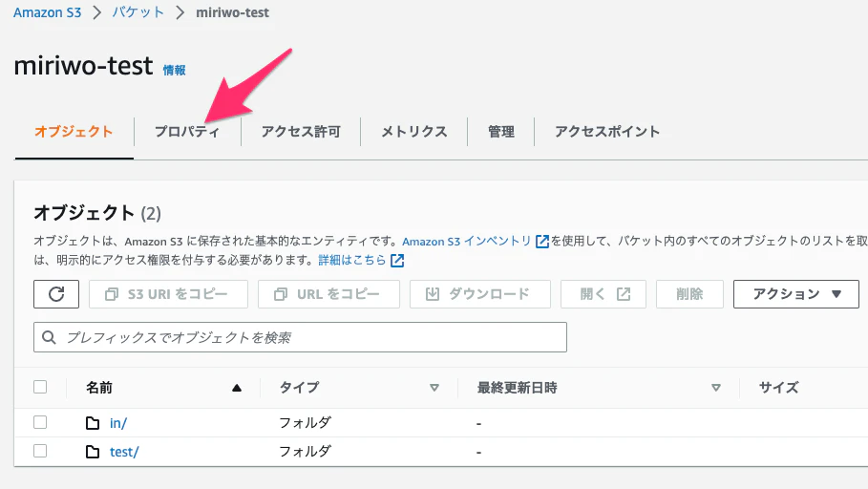
Task: Open the メトリクス tab
Action: [x=414, y=132]
